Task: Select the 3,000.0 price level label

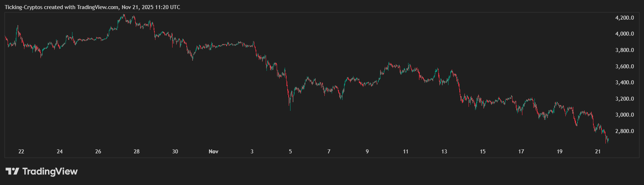Action: tap(624, 115)
